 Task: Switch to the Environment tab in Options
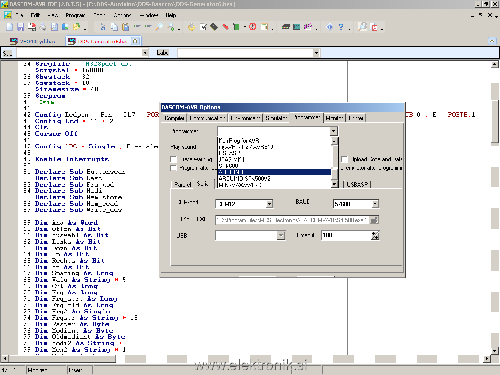245,118
